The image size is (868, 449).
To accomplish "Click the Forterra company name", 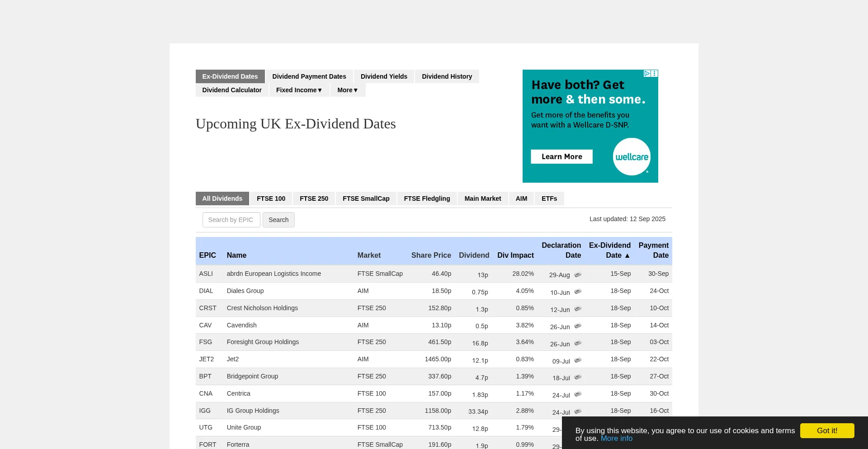I will coord(238,444).
